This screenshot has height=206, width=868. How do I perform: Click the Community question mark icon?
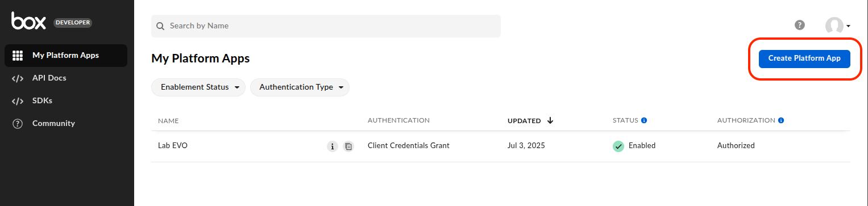[x=18, y=124]
